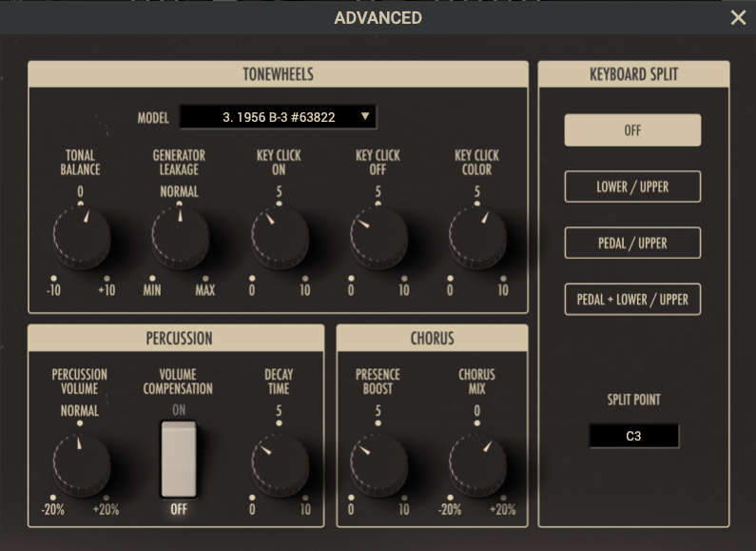Select Pedal / Upper keyboard split

632,243
